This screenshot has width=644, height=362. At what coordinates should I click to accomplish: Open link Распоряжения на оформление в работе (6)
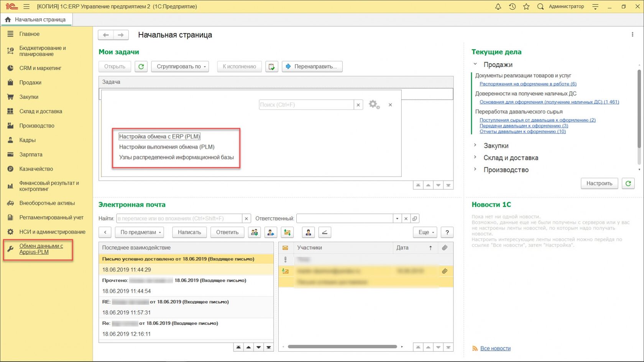click(528, 84)
